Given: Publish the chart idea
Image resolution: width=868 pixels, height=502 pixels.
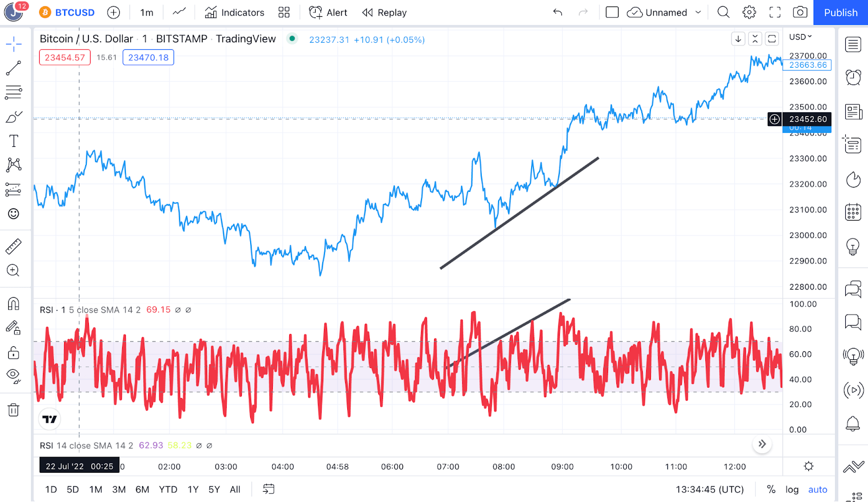Looking at the screenshot, I should click(x=841, y=12).
